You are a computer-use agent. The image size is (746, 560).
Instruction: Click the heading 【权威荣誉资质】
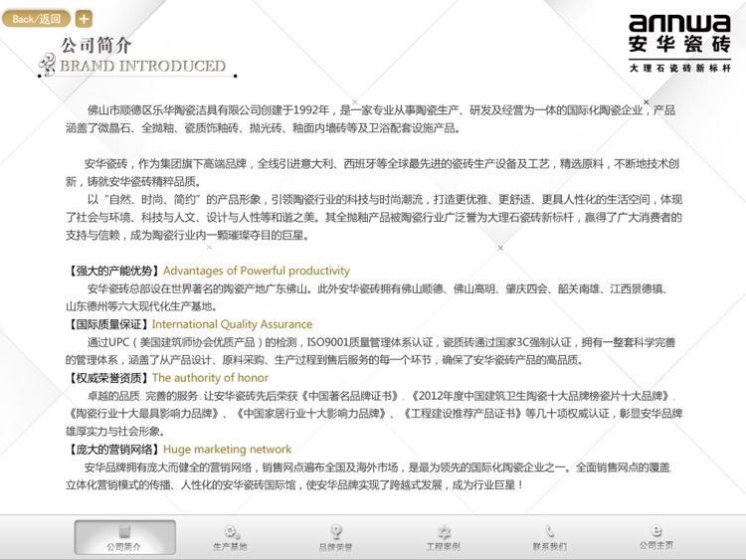[107, 378]
